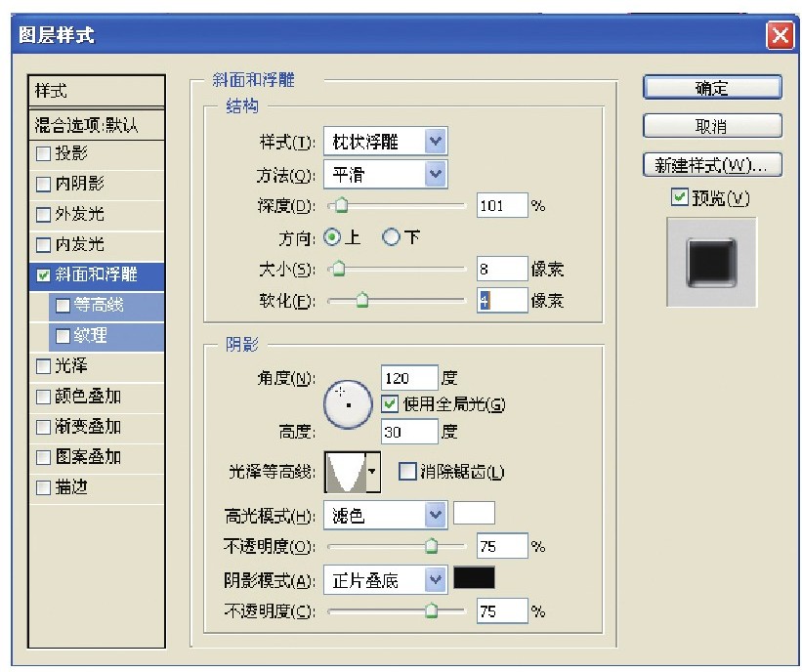
Task: Enable 消除锯齿 anti-alias checkbox
Action: [x=407, y=471]
